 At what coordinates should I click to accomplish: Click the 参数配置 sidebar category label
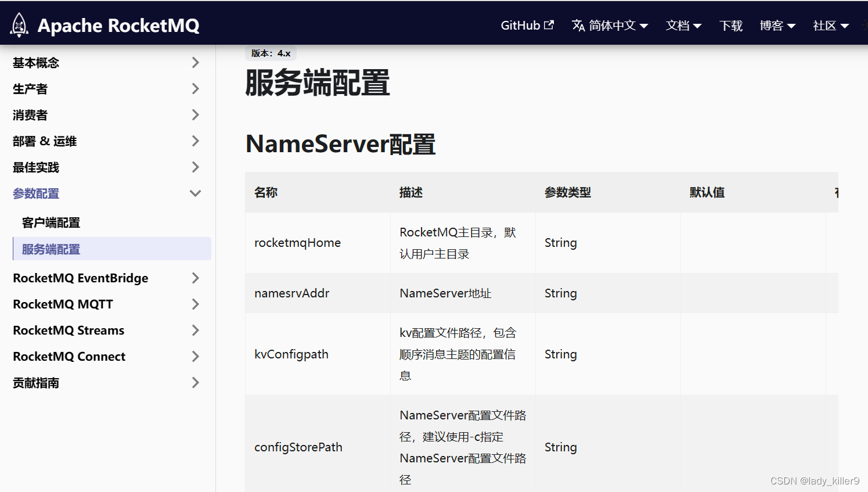pyautogui.click(x=36, y=193)
